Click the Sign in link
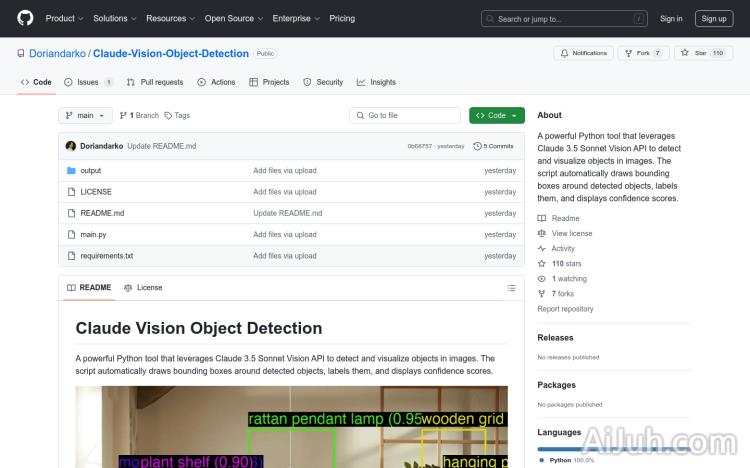This screenshot has height=468, width=750. (671, 19)
